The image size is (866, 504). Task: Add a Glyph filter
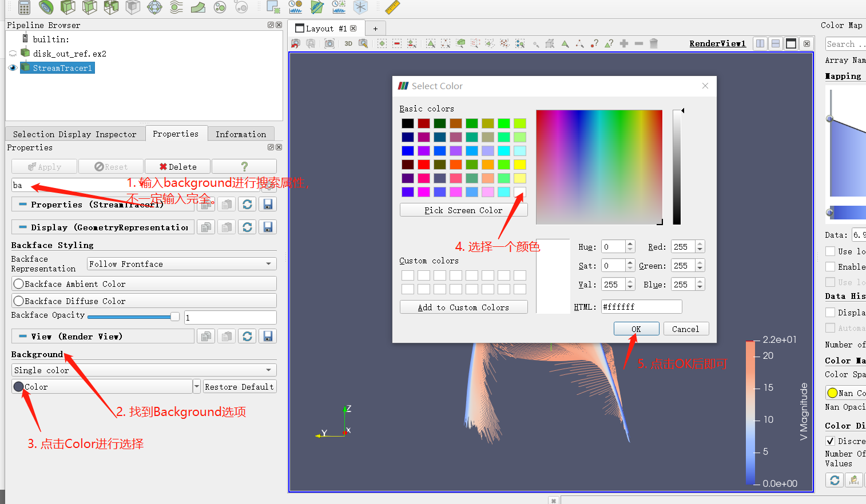click(154, 7)
